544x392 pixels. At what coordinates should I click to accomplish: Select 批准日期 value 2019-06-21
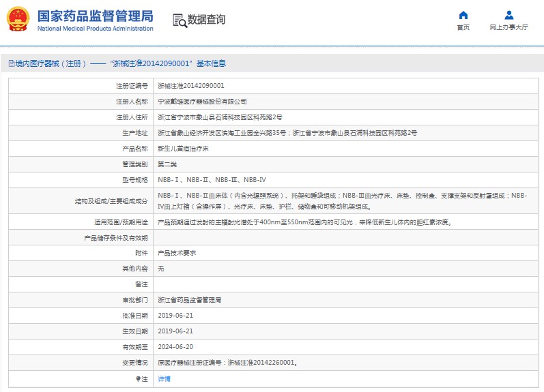[x=175, y=316]
